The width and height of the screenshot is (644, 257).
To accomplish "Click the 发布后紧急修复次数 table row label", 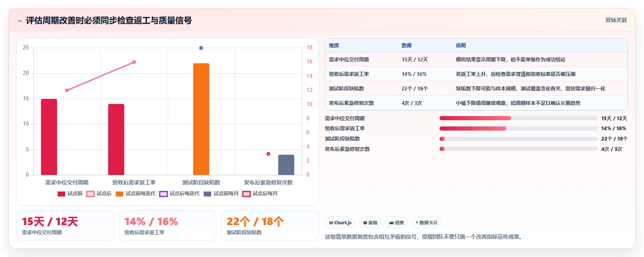I will click(351, 103).
